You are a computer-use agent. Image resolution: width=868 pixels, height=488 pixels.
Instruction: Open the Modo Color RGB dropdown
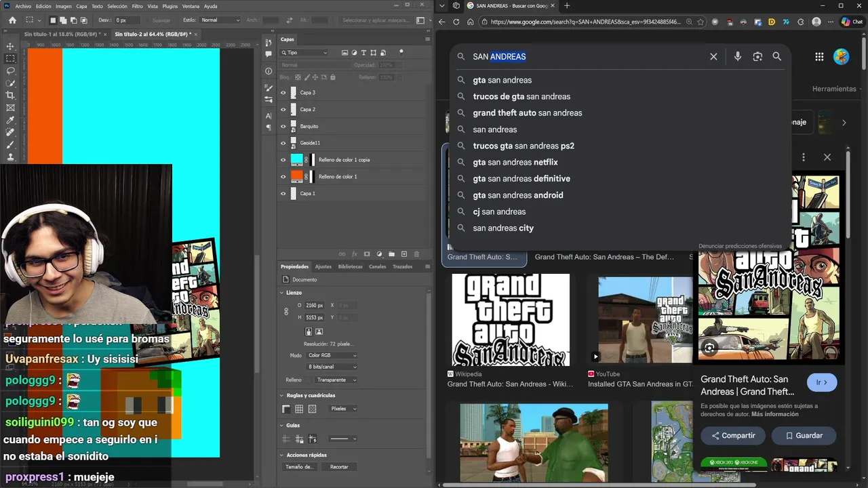pos(332,355)
